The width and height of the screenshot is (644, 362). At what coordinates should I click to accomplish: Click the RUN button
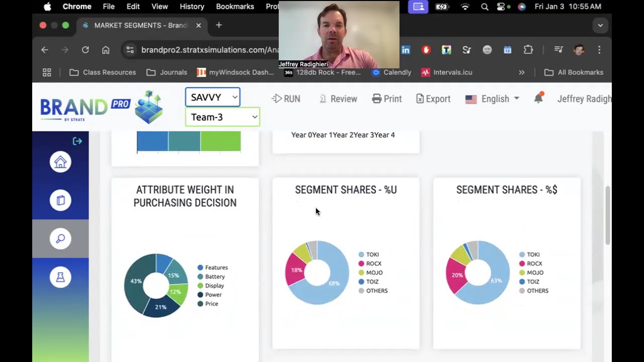click(286, 99)
